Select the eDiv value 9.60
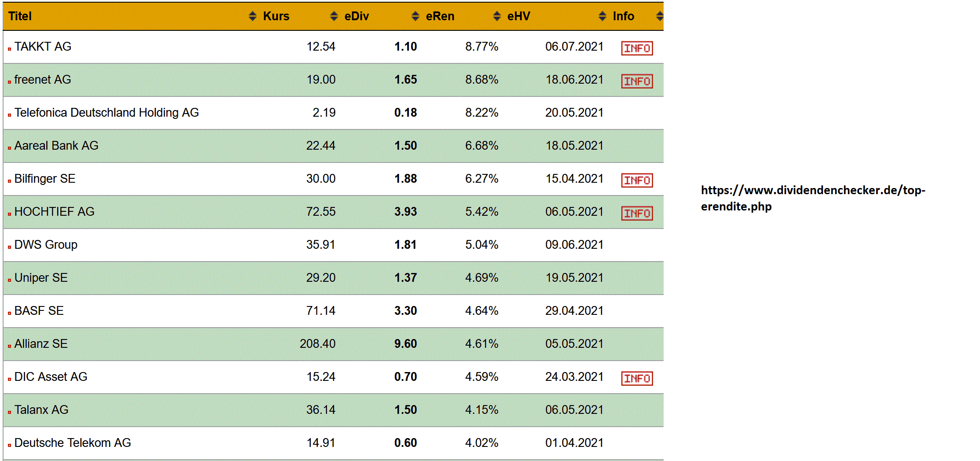 pos(406,344)
